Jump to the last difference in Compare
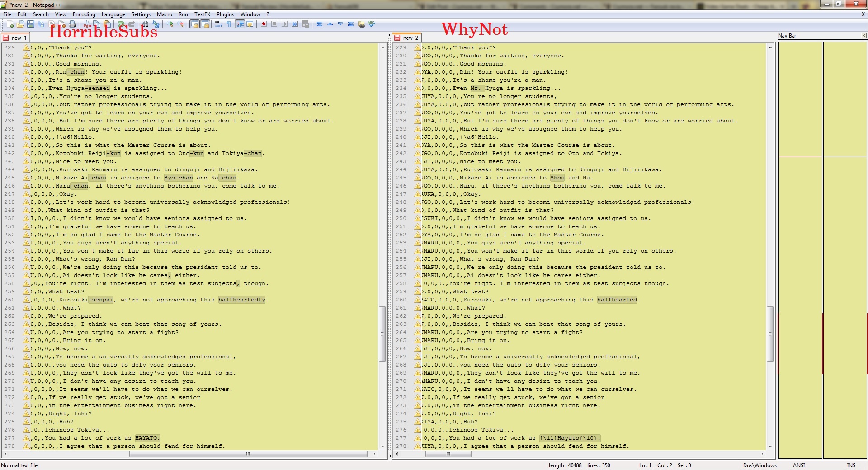The width and height of the screenshot is (868, 470). coord(351,24)
